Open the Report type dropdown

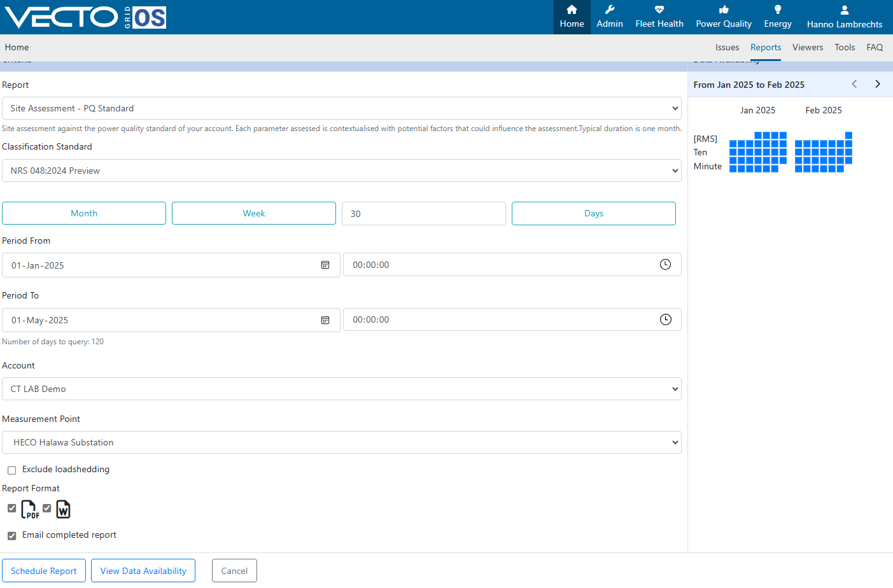342,108
